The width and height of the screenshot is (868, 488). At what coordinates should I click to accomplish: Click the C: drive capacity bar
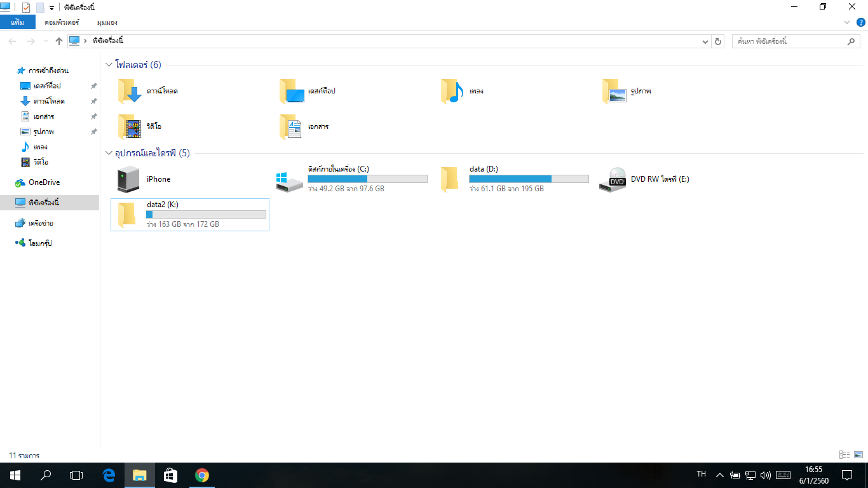point(367,179)
